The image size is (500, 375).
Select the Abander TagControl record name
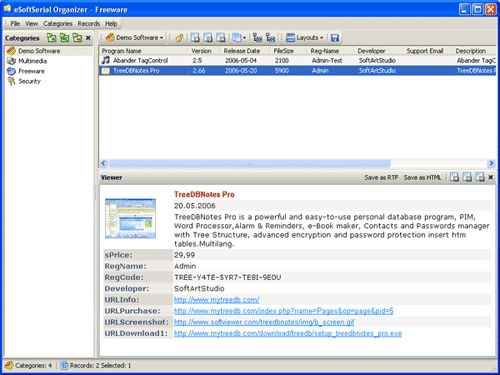(140, 60)
